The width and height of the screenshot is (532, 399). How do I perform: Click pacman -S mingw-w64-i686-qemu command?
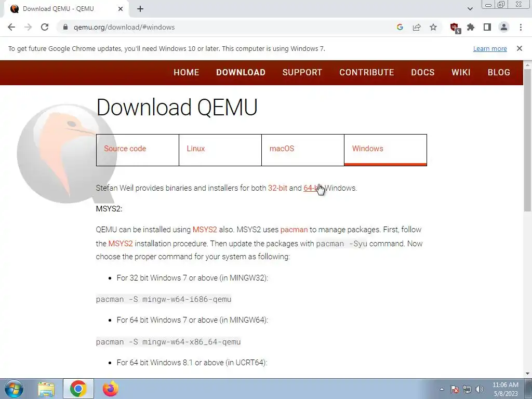(x=164, y=299)
